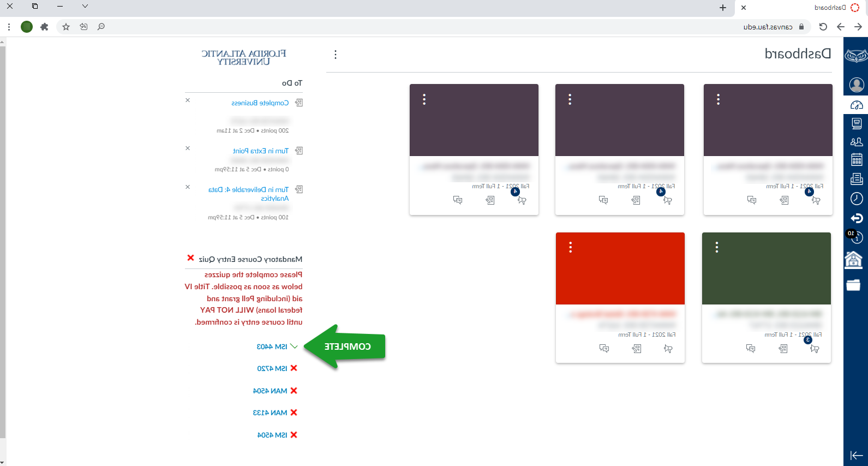Screen dimensions: 868x466
Task: Open the History clock icon in sidebar
Action: tap(857, 199)
